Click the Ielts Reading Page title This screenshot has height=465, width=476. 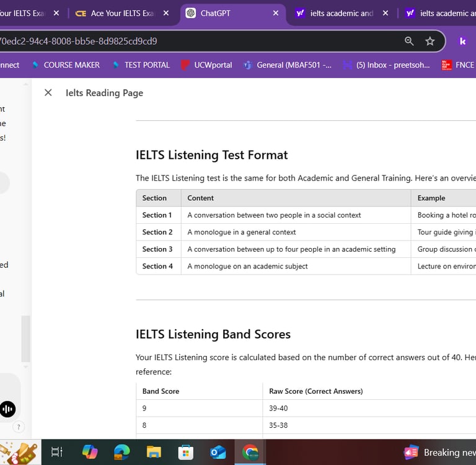coord(104,93)
